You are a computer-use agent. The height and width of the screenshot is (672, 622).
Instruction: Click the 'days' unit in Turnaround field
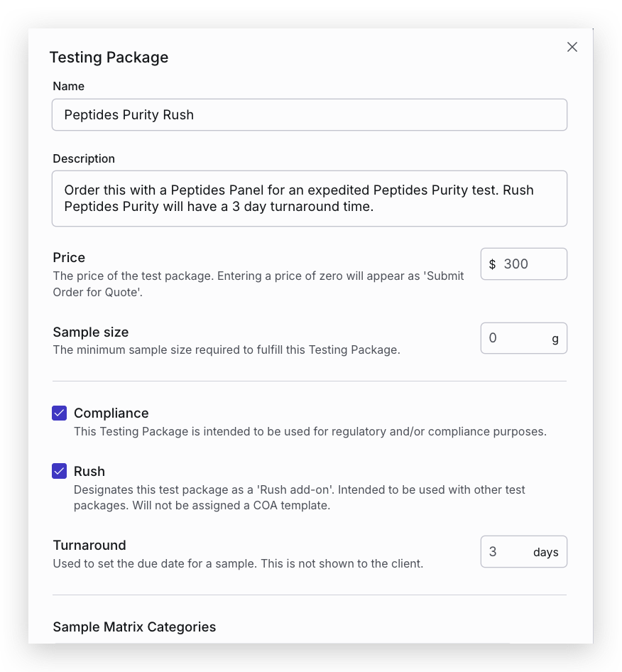point(545,552)
